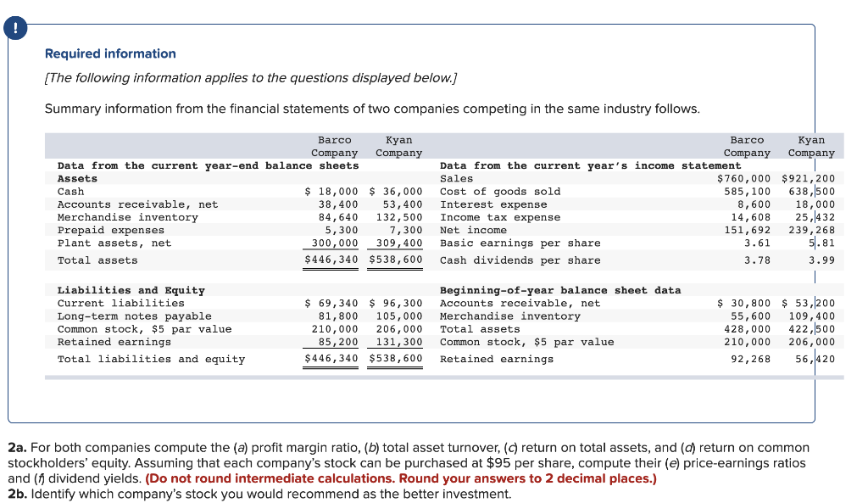Select Barco's year-end merchandise inventory 84,640
Image resolution: width=868 pixels, height=503 pixels.
pos(338,217)
